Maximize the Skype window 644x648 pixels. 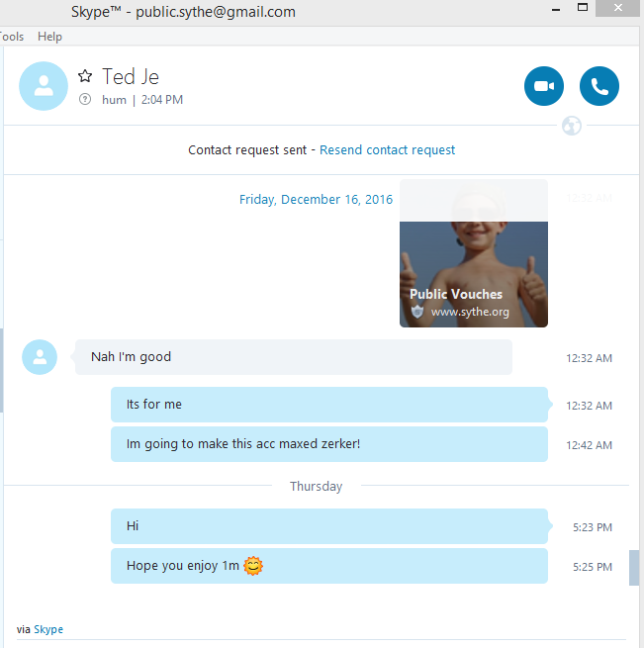583,8
